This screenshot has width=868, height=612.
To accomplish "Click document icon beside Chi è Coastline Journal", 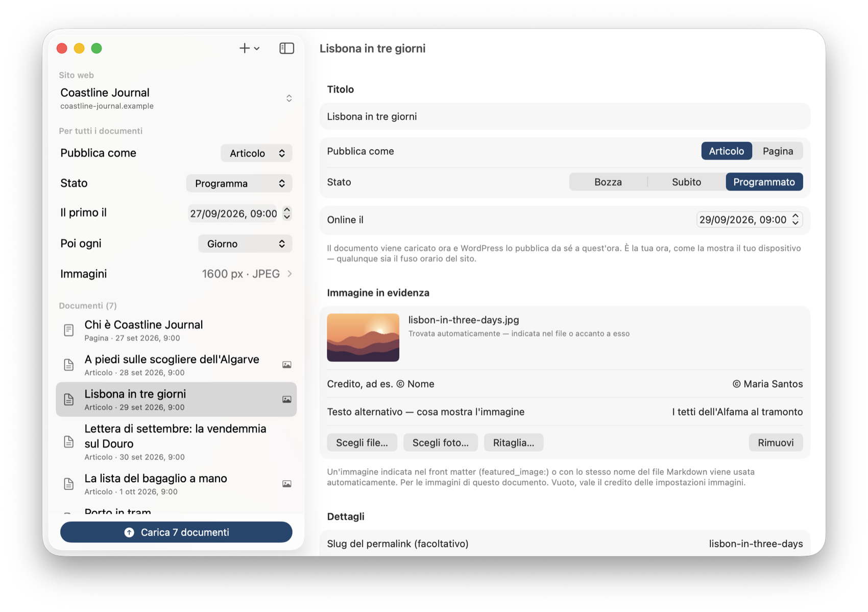I will point(69,331).
